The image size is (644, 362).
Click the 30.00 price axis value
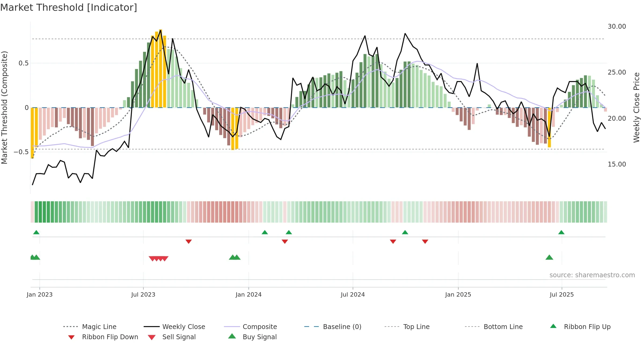point(617,27)
